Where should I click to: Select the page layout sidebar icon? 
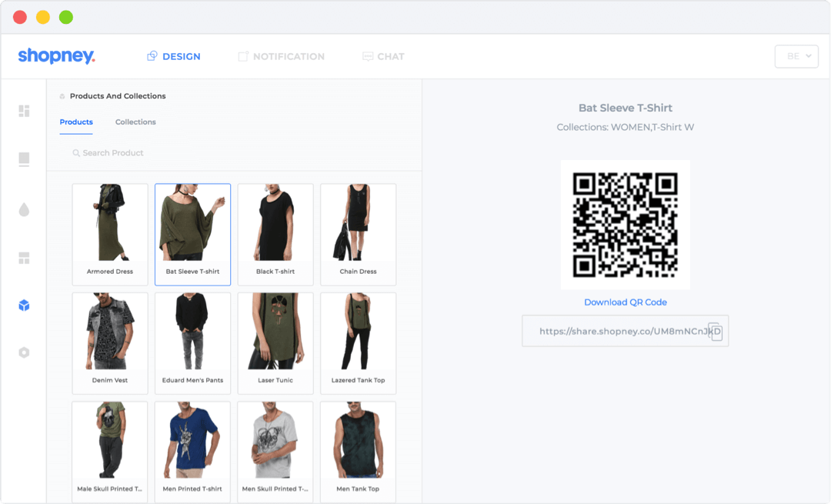(x=24, y=159)
